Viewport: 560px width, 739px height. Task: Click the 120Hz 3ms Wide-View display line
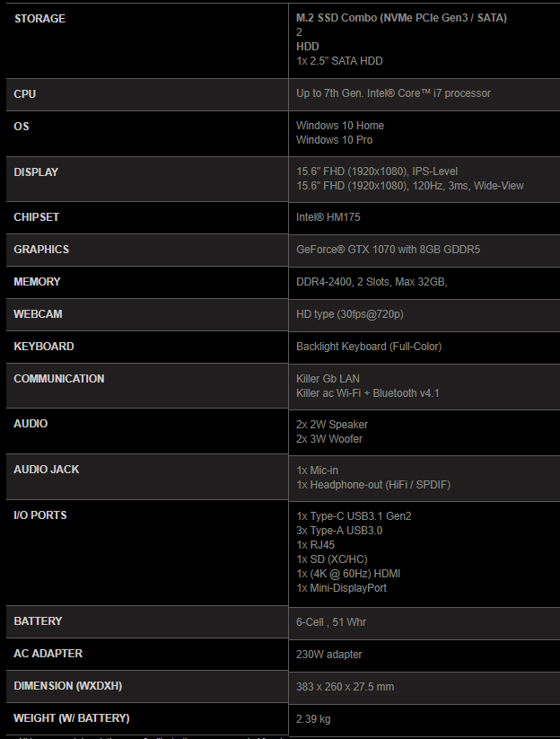[x=410, y=186]
